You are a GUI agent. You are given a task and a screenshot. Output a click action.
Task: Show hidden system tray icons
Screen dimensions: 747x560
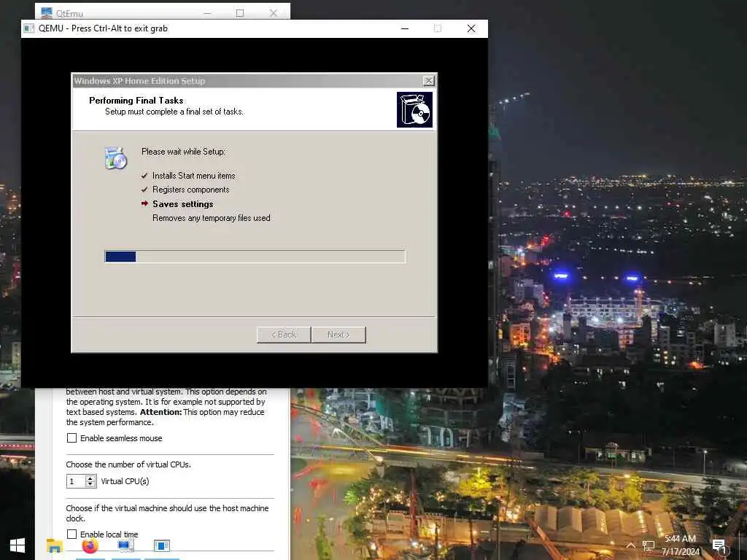pyautogui.click(x=631, y=545)
